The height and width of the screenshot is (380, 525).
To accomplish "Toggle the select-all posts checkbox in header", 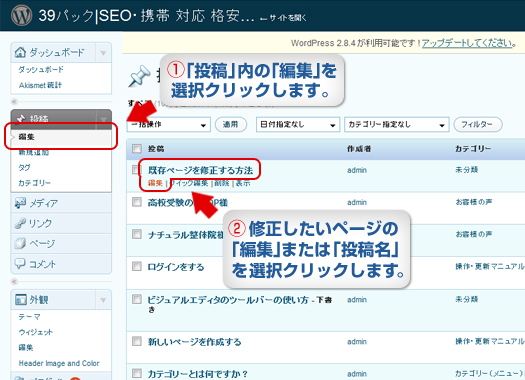I will coord(137,149).
